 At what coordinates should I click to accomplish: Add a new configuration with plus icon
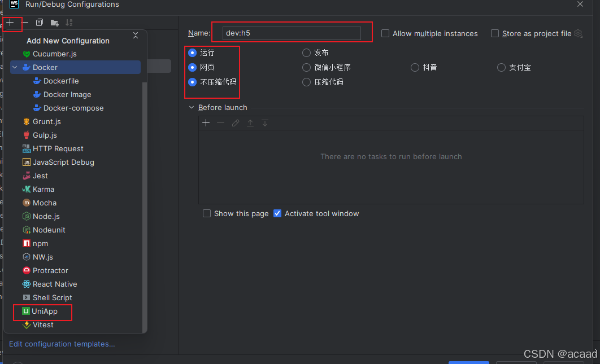10,23
